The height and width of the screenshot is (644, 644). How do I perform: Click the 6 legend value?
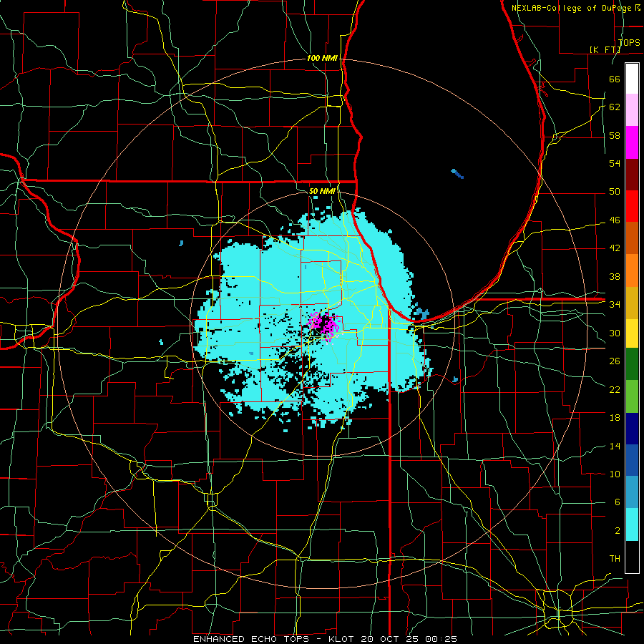pos(617,502)
